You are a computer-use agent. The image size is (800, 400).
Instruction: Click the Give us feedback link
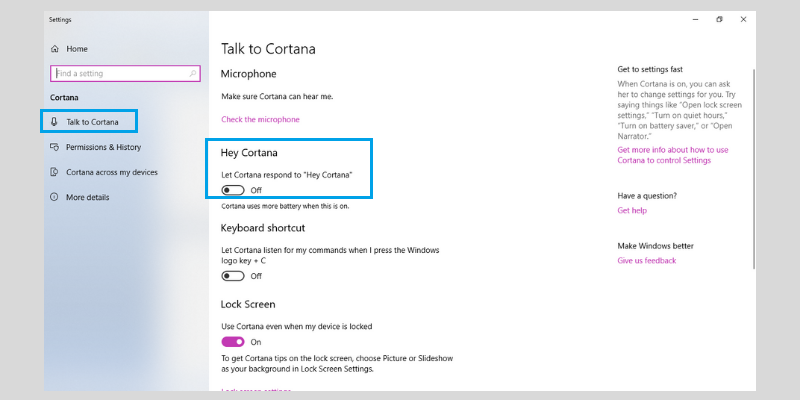pyautogui.click(x=646, y=260)
